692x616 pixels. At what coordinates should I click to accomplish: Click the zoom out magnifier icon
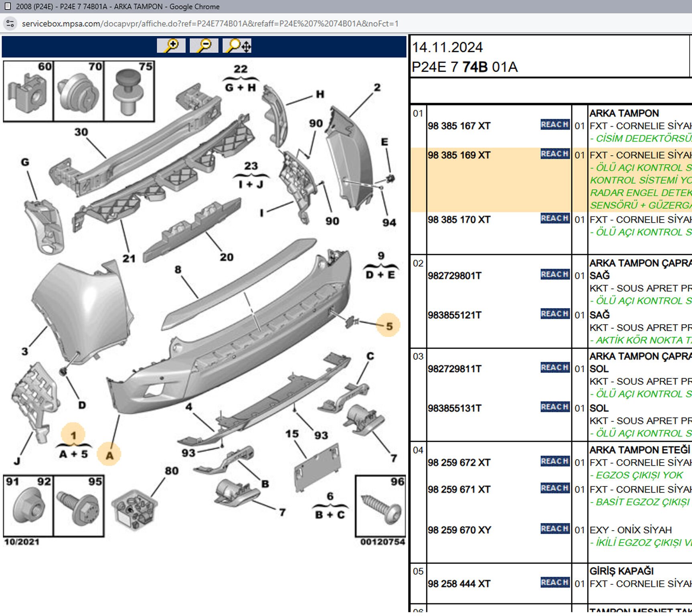tap(204, 46)
